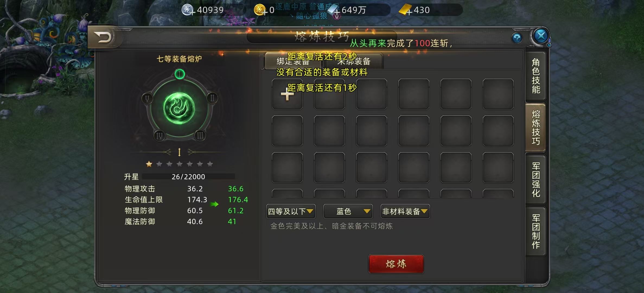Click the 升星 progress bar
Screen dimensions: 644x293
189,177
